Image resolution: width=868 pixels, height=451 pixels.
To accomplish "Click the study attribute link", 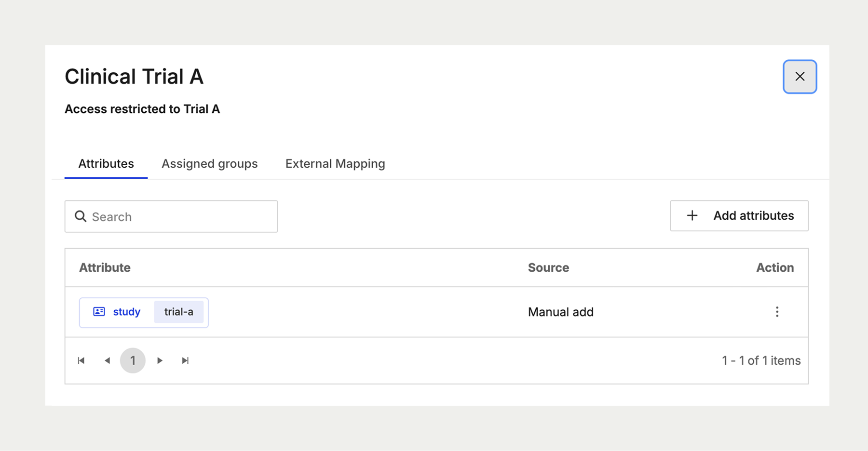I will 127,312.
